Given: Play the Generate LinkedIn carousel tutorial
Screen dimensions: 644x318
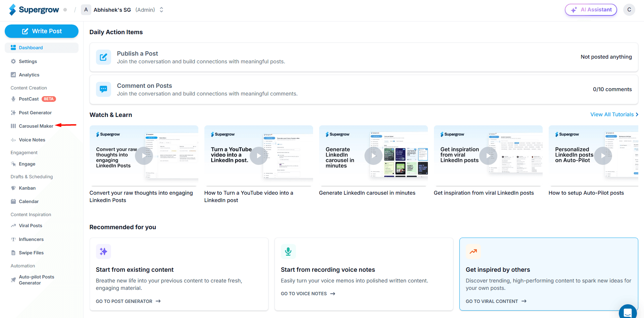Looking at the screenshot, I should [x=374, y=156].
